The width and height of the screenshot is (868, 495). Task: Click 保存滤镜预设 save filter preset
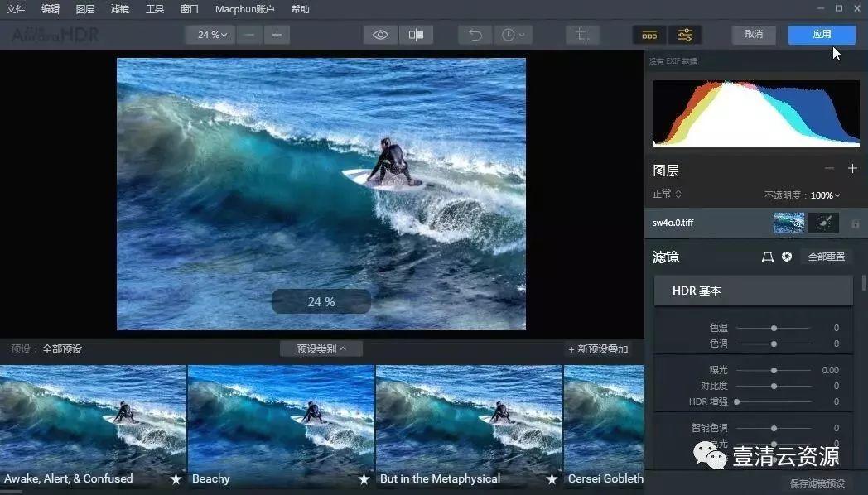coord(817,483)
